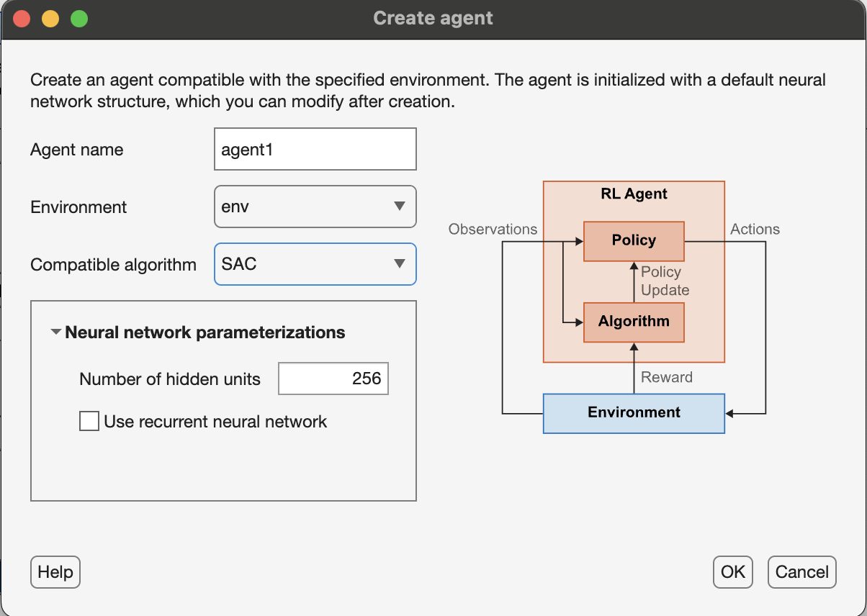Minimize the window with yellow button
867x616 pixels.
[50, 19]
